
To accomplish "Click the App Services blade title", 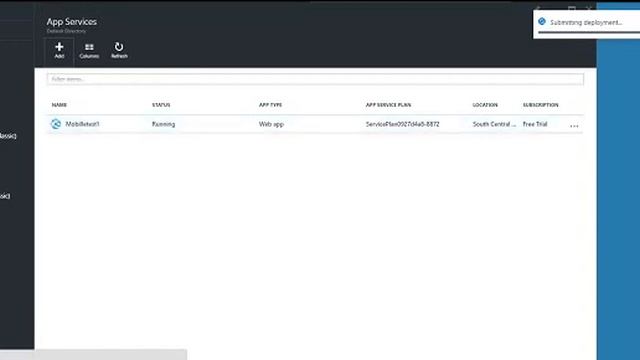I will click(x=71, y=22).
